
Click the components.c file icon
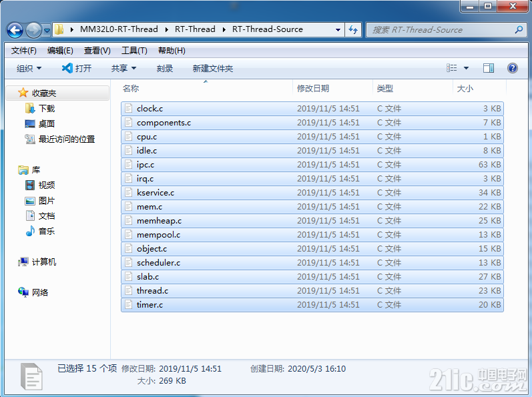[128, 122]
